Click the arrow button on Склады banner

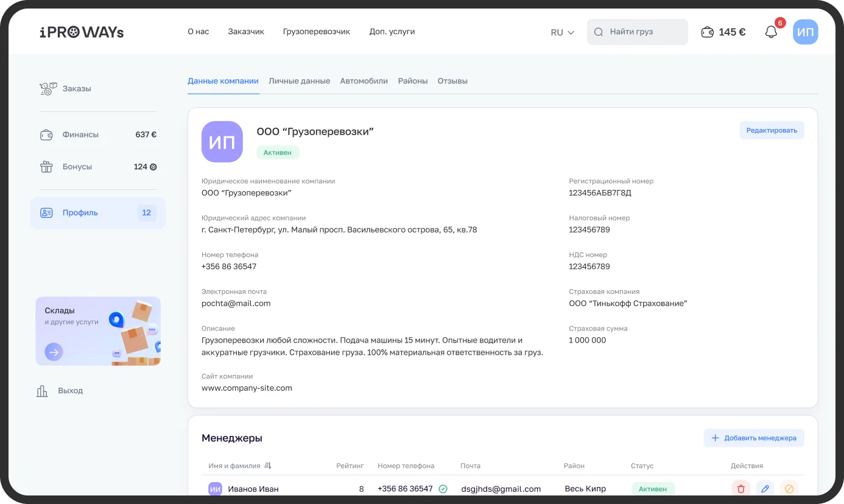tap(54, 351)
